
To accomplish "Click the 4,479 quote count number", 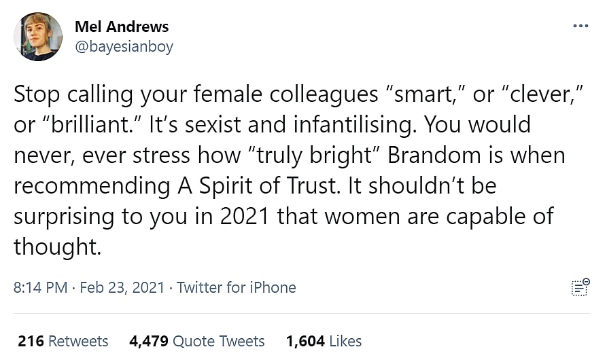I will coord(148,341).
